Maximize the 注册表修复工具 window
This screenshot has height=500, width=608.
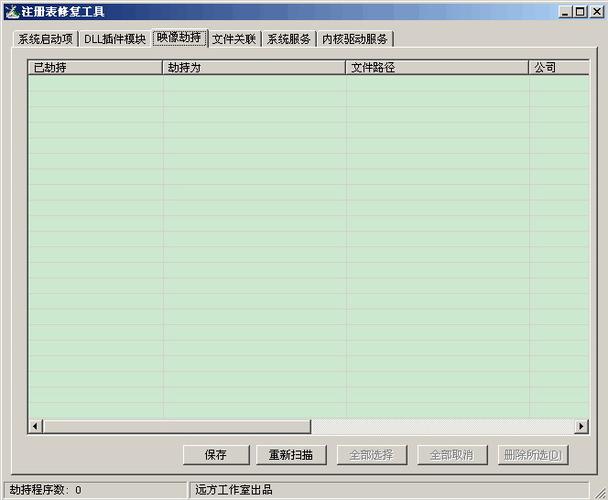tap(580, 12)
